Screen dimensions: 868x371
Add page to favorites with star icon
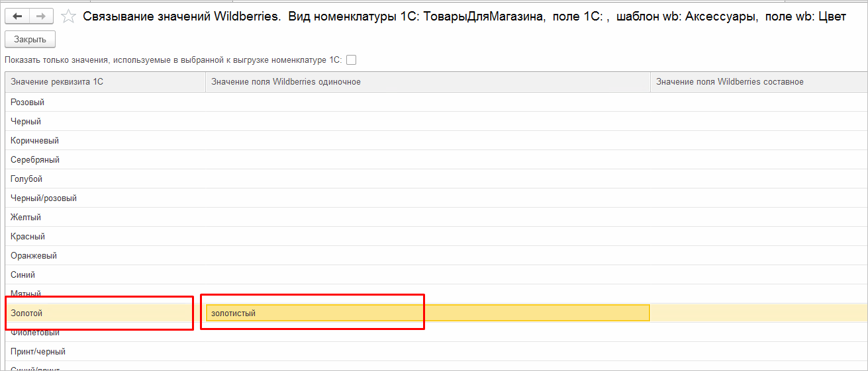(68, 17)
